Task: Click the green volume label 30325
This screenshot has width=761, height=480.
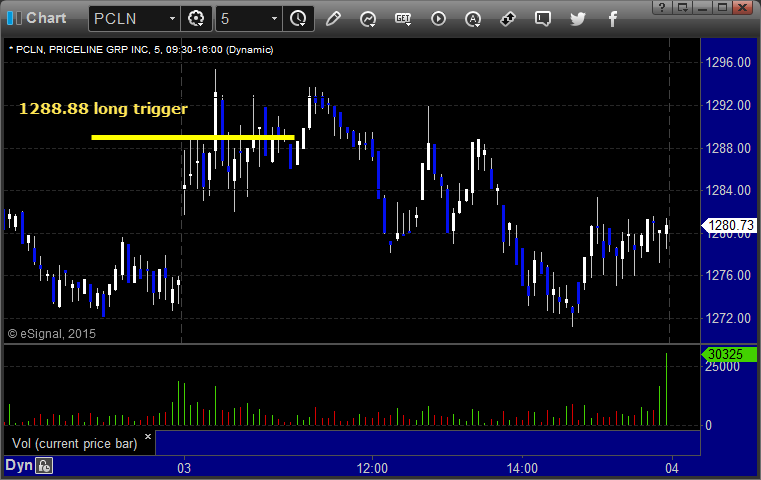Action: coord(729,354)
